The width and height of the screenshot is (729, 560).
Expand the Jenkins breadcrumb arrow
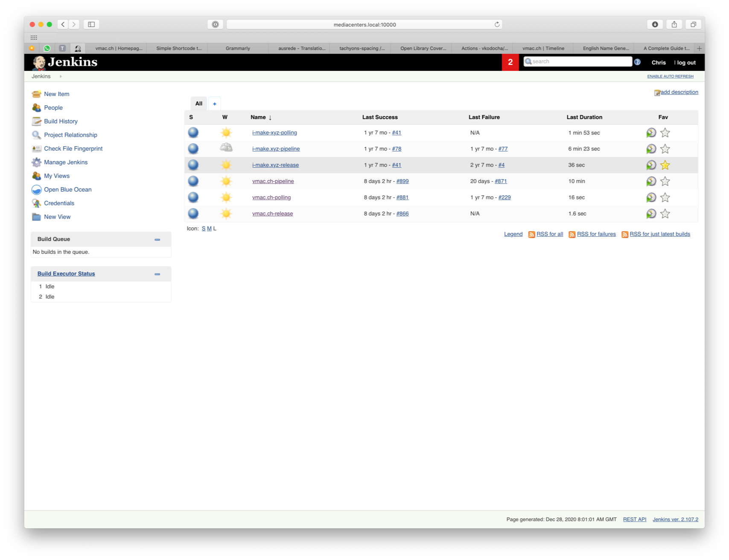(60, 76)
